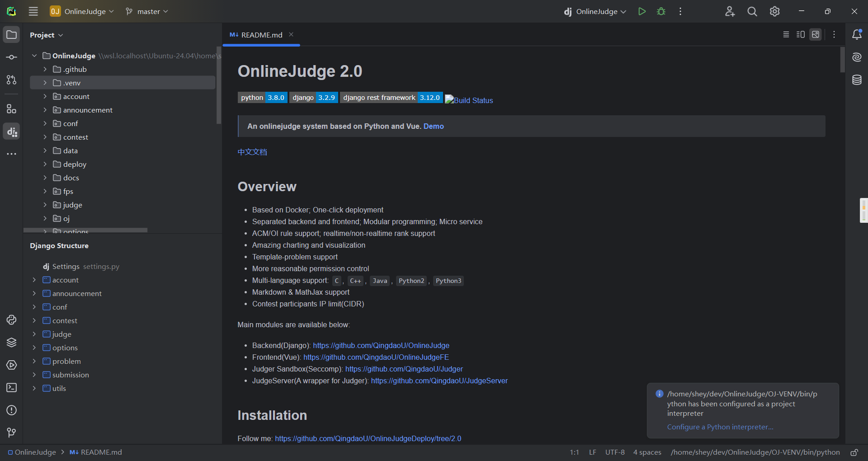Open the AI Assistant tool window
The width and height of the screenshot is (868, 461).
[857, 57]
